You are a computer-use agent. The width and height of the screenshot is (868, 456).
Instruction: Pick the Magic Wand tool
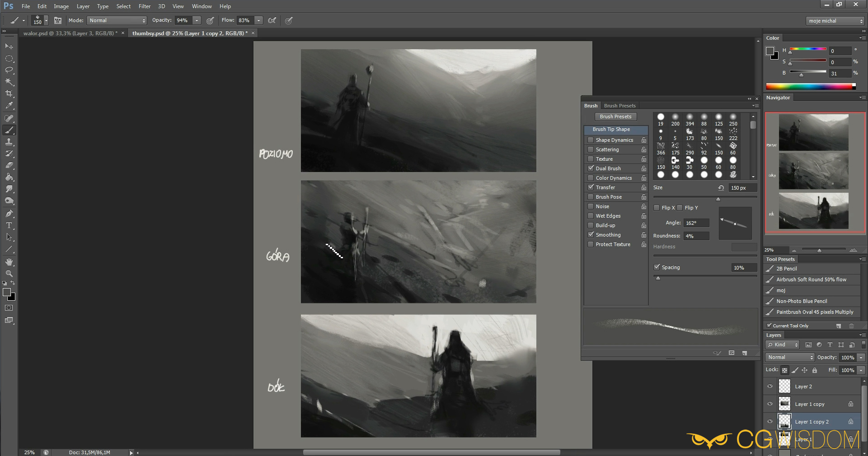9,82
